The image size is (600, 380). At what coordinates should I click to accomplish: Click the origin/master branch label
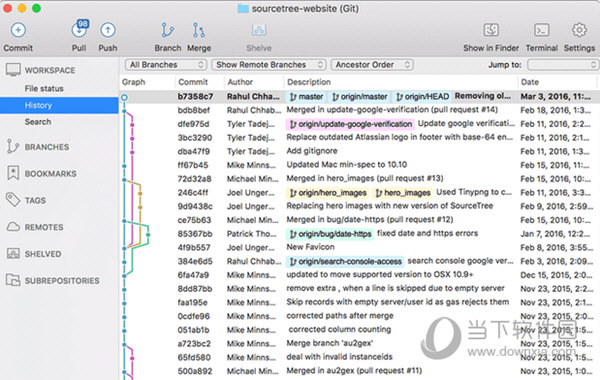click(x=359, y=96)
